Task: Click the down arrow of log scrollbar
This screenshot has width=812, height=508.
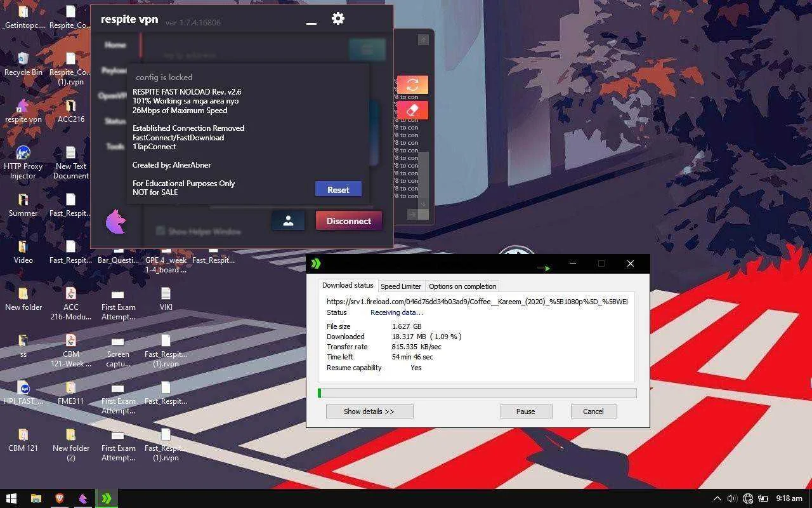Action: [x=423, y=204]
